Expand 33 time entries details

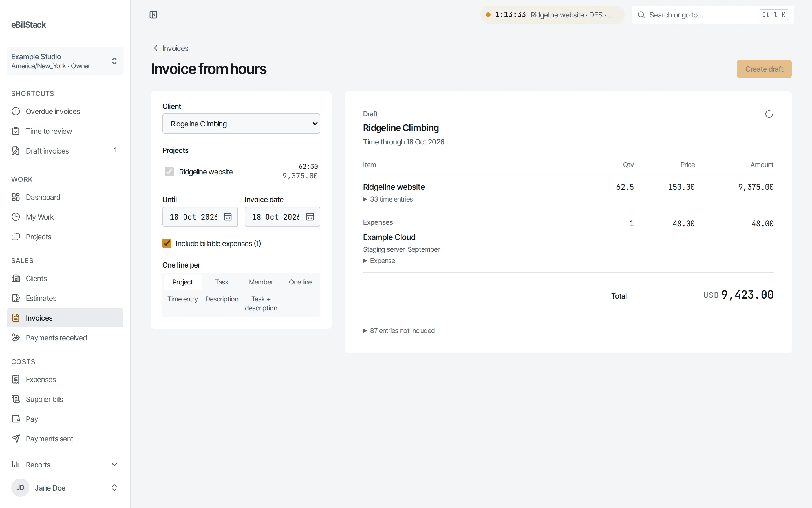[388, 199]
